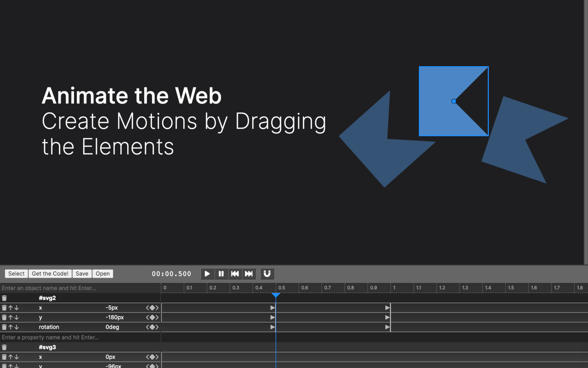Delete the x property of #svg2
The width and height of the screenshot is (588, 368).
point(4,308)
